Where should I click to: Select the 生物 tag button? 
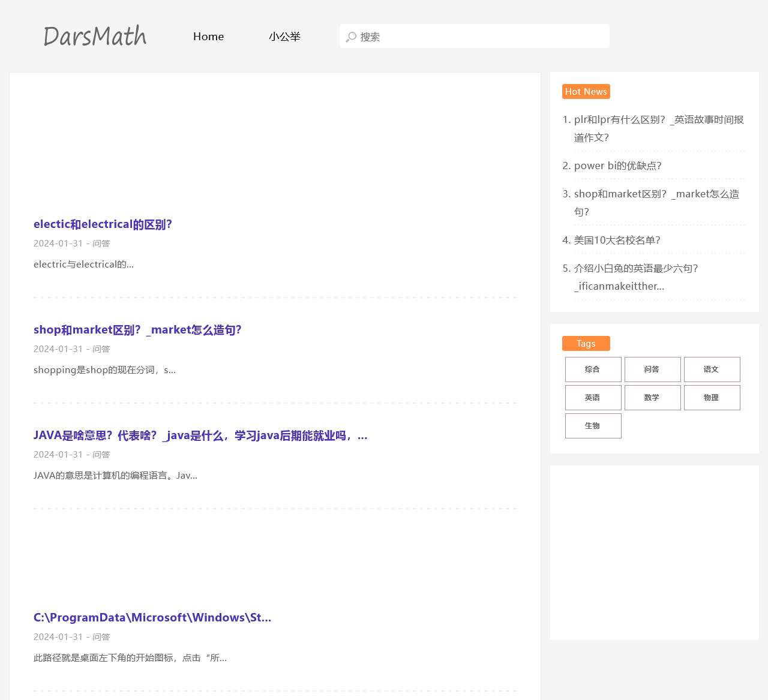click(x=593, y=426)
